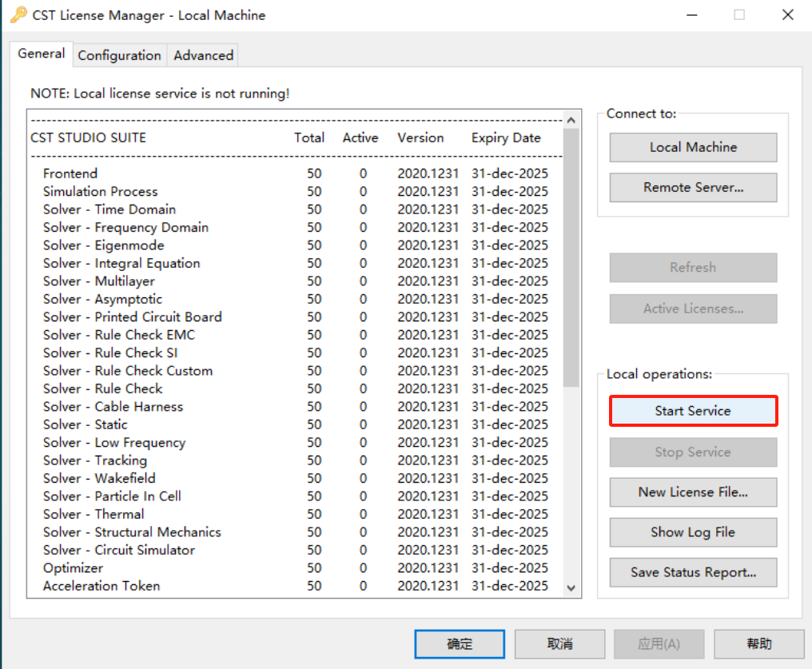Click the CST STUDIO SUITE header text
Viewport: 812px width, 669px height.
tap(88, 137)
